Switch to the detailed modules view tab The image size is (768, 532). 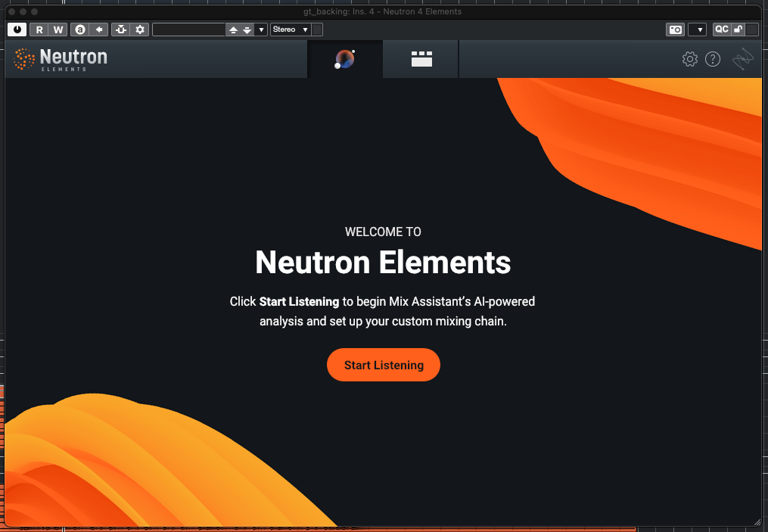[x=421, y=59]
